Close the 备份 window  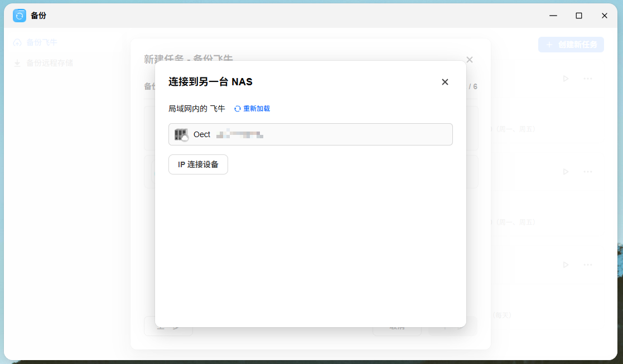click(605, 16)
